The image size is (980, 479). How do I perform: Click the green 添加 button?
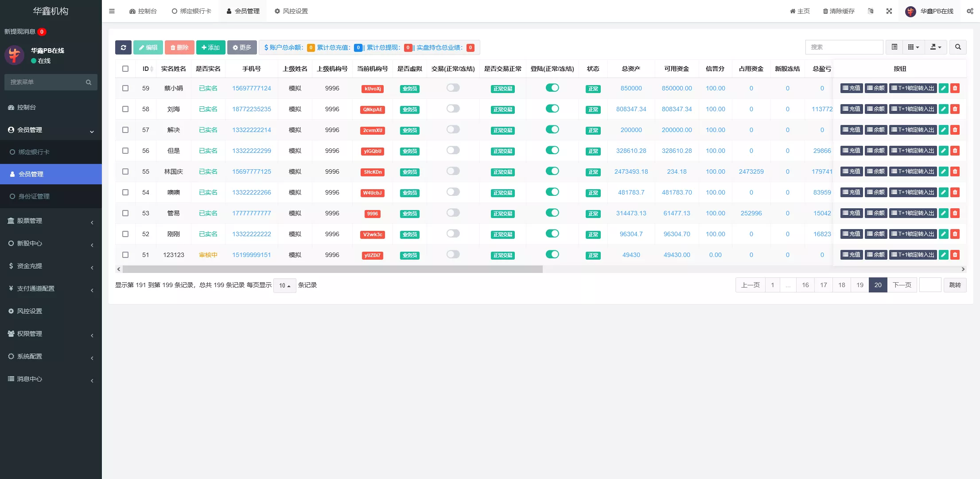[210, 47]
